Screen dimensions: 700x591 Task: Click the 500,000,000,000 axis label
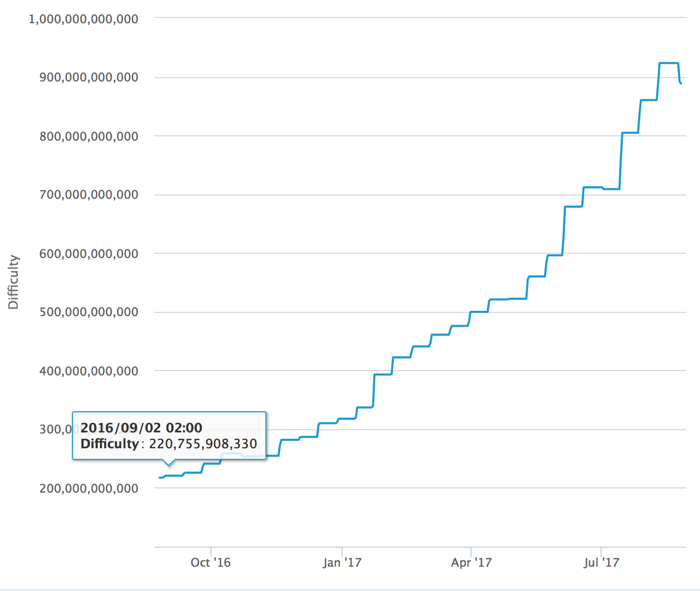(89, 312)
